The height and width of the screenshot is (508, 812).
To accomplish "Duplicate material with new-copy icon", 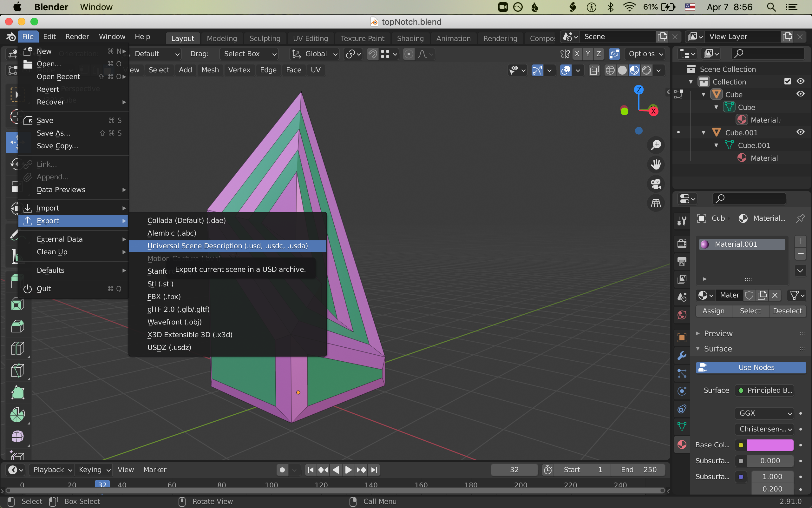I will coord(762,295).
